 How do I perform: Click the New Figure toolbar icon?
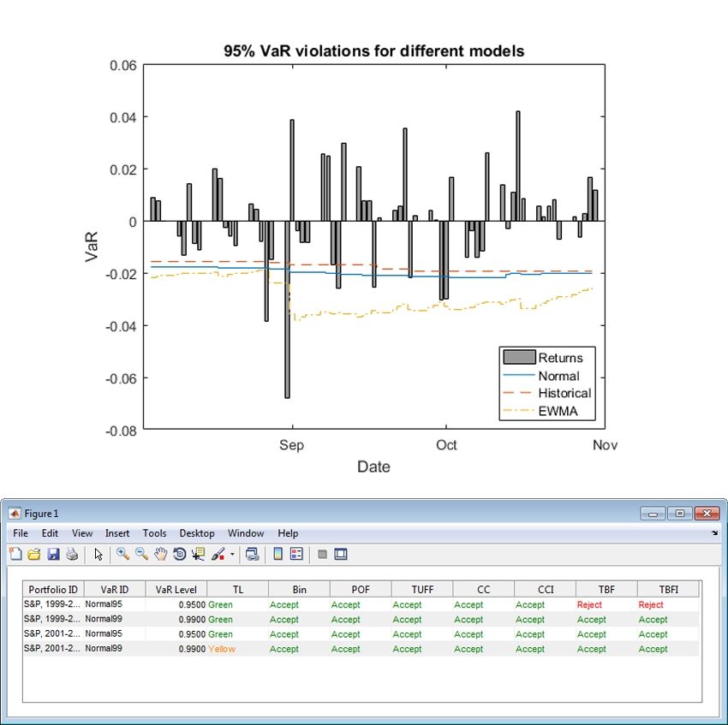click(x=15, y=554)
